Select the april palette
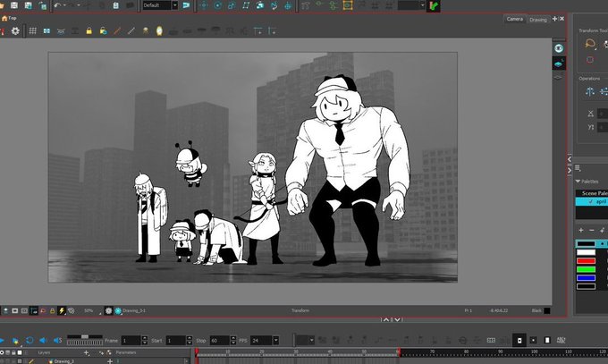 [592, 202]
